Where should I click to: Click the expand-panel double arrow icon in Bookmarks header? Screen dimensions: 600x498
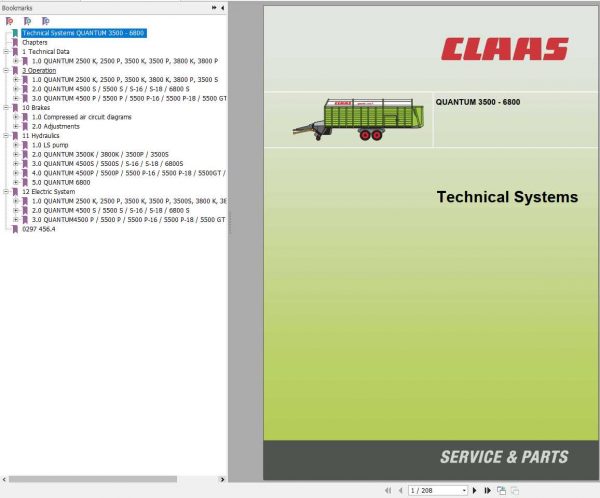tap(214, 8)
